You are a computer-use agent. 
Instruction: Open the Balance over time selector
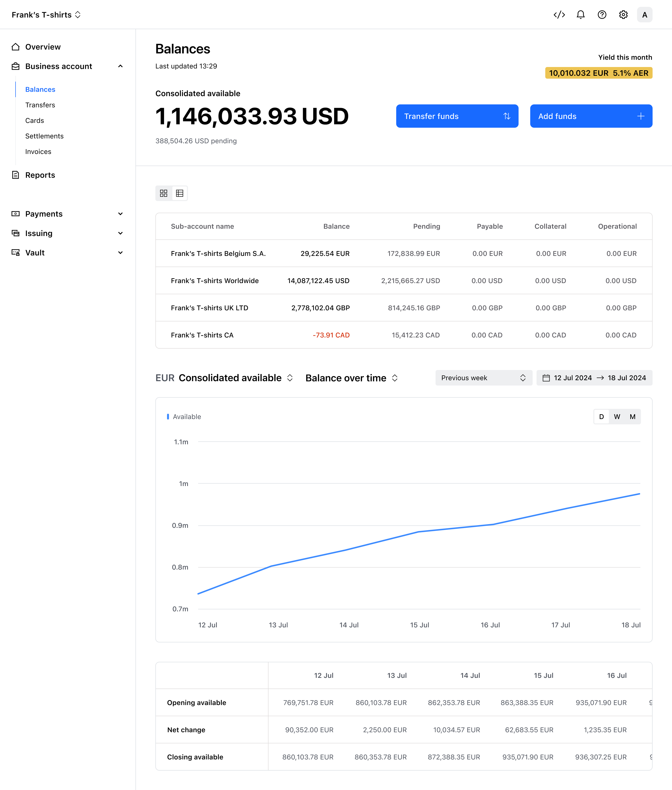pos(352,378)
